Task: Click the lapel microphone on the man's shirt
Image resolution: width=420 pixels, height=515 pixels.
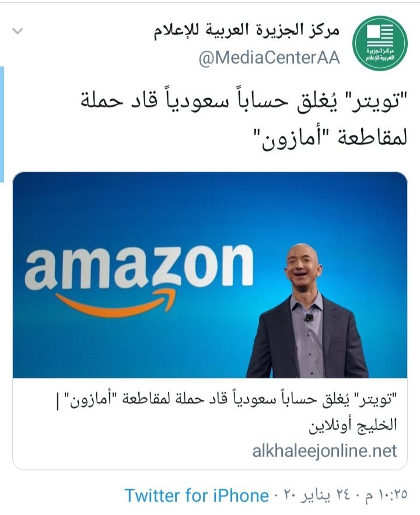Action: (x=309, y=317)
